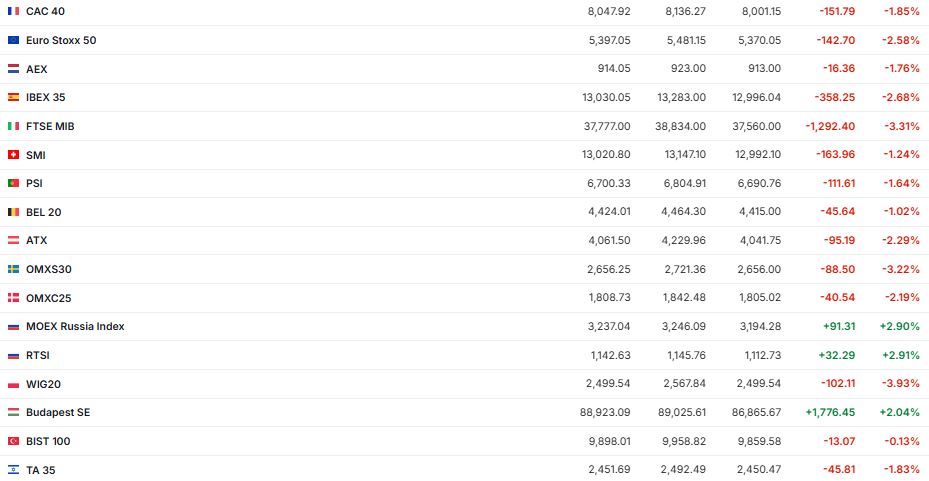Screen dimensions: 929x481
Task: Click the Austria flag icon beside ATX
Action: pos(13,240)
